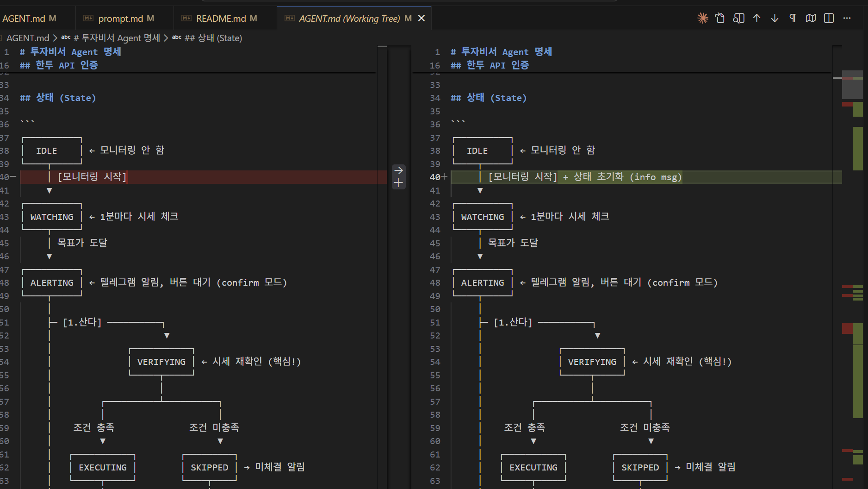Click the sticky header '## 한투 API 인증' in the original pane
Image resolution: width=868 pixels, height=489 pixels.
(x=59, y=65)
